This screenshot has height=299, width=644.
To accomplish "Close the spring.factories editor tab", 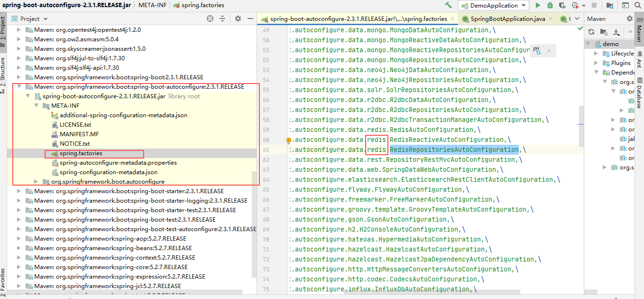I will pyautogui.click(x=453, y=19).
